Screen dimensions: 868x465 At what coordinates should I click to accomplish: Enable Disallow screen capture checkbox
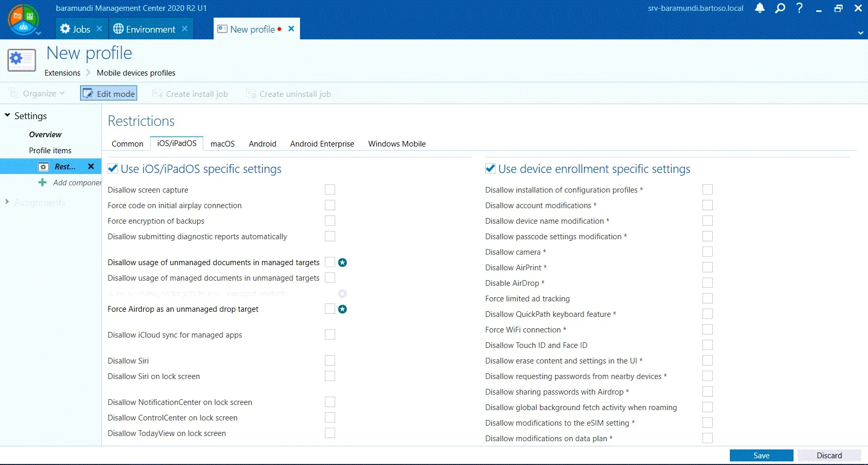(330, 190)
